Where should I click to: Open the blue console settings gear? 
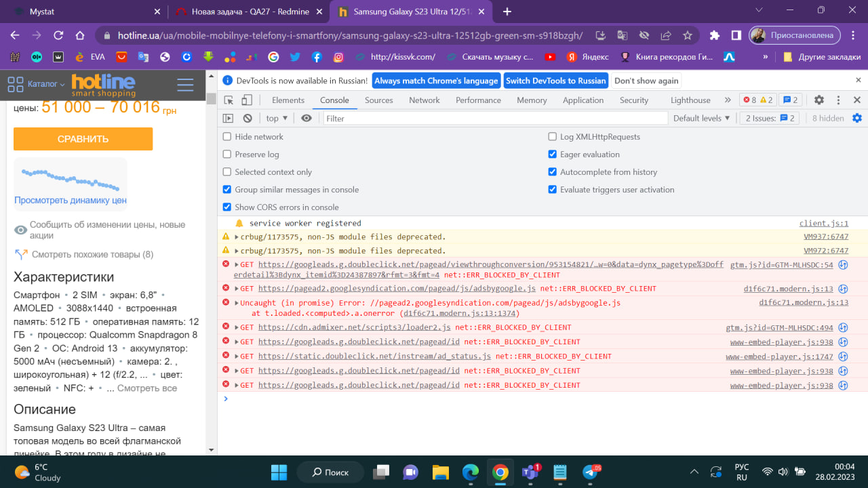857,118
